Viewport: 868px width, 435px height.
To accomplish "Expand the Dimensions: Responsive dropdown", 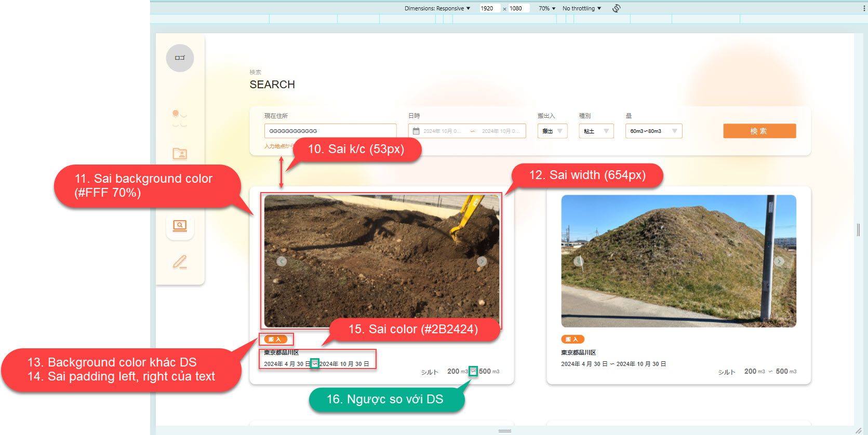I will [x=437, y=8].
